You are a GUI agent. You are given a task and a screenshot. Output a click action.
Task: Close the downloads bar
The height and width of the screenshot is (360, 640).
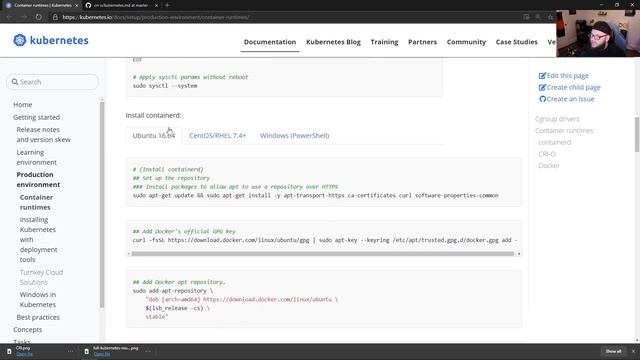(633, 351)
